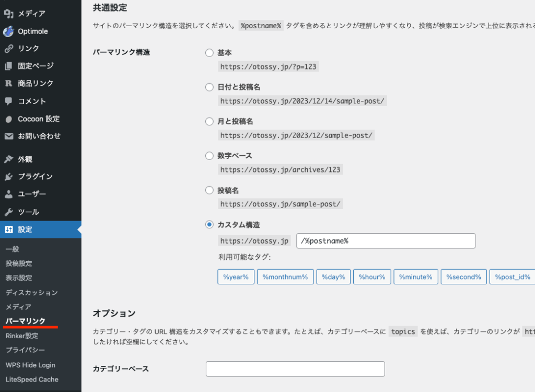Choose the 投稿名 permalink structure
535x392 pixels.
210,190
